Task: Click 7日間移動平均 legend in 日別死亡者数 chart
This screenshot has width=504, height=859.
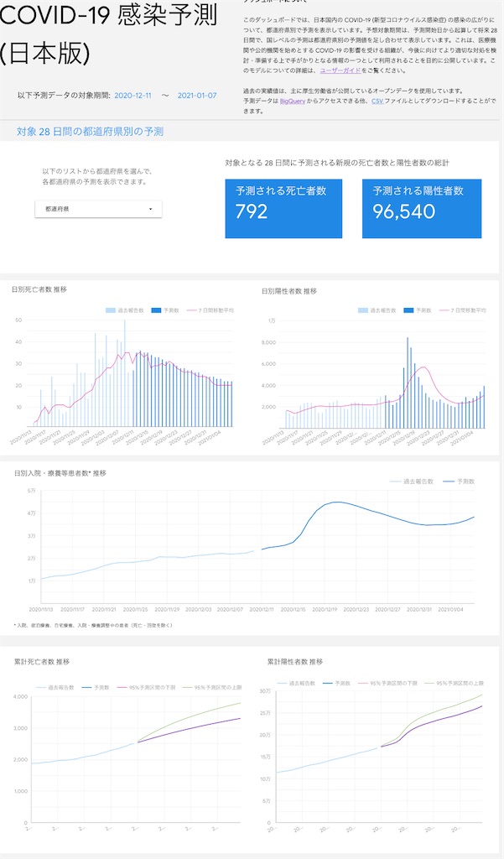Action: [x=210, y=310]
